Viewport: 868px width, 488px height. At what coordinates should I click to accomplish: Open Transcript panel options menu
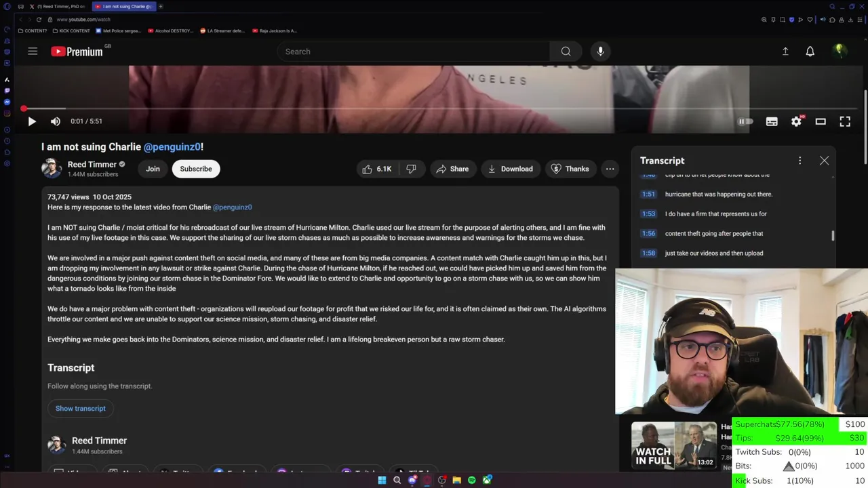coord(800,161)
